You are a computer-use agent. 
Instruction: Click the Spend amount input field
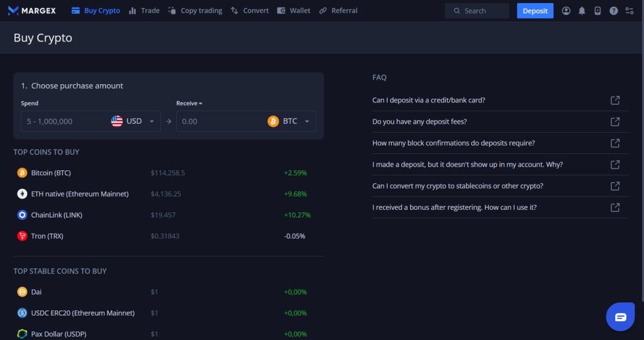tap(63, 121)
